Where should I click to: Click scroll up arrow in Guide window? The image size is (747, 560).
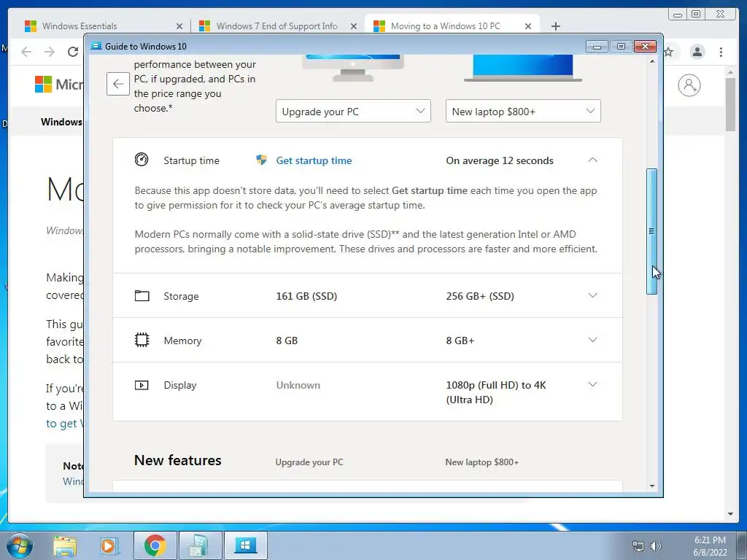coord(651,61)
